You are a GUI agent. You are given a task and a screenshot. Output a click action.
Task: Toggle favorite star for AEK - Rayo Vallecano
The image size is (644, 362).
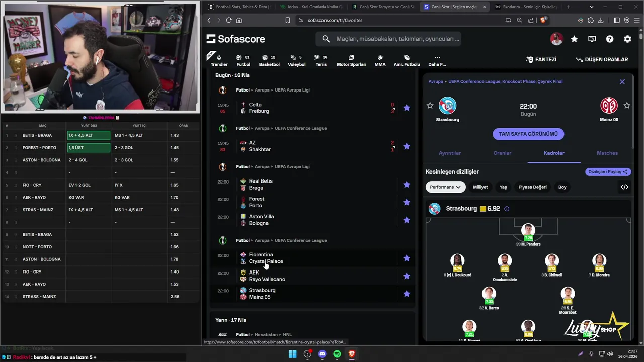click(407, 276)
